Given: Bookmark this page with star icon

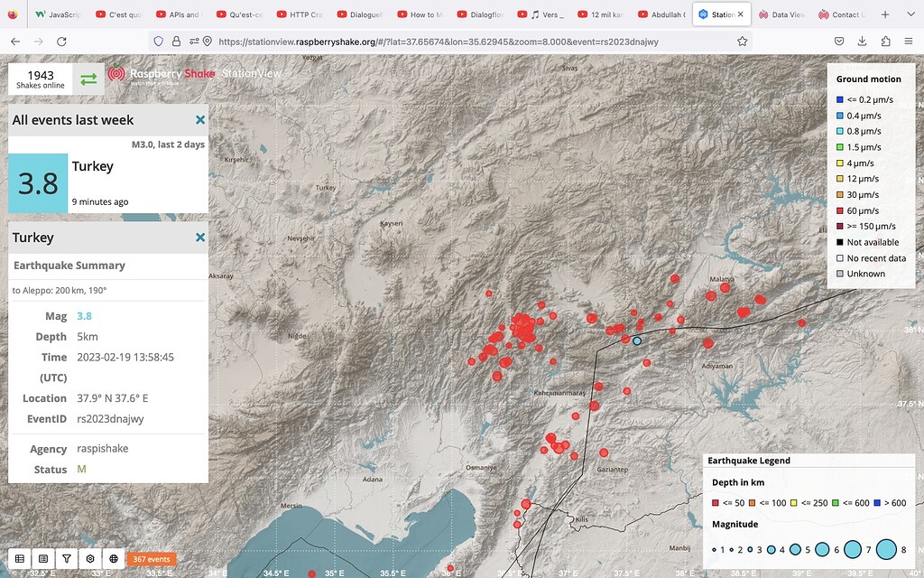Looking at the screenshot, I should (x=742, y=42).
